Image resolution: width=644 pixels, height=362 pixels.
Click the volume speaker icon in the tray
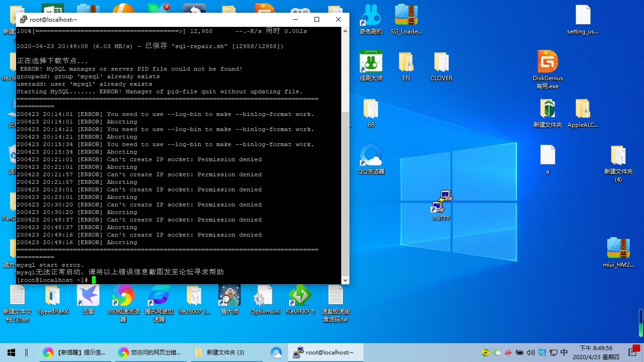[530, 352]
